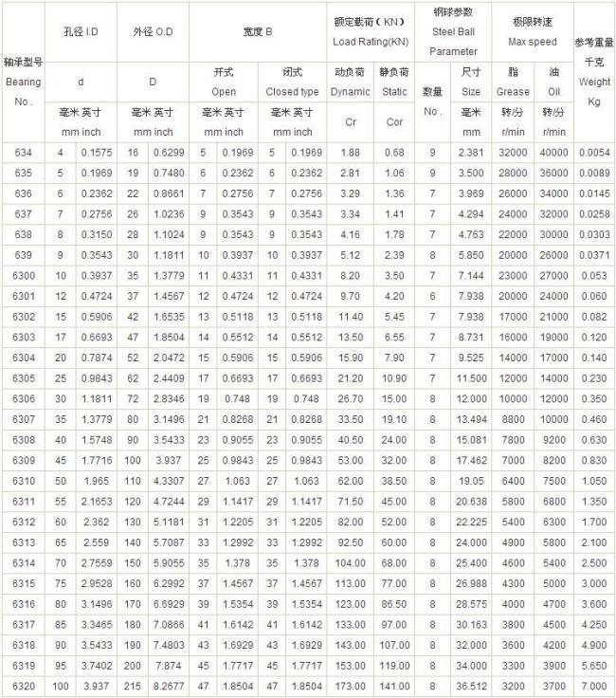Select the Open width subheader
This screenshot has height=698, width=616.
(224, 83)
